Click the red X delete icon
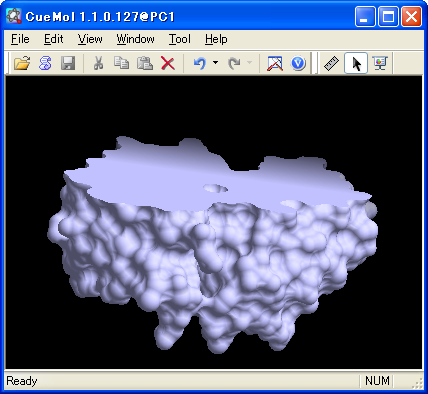This screenshot has width=428, height=394. click(168, 63)
